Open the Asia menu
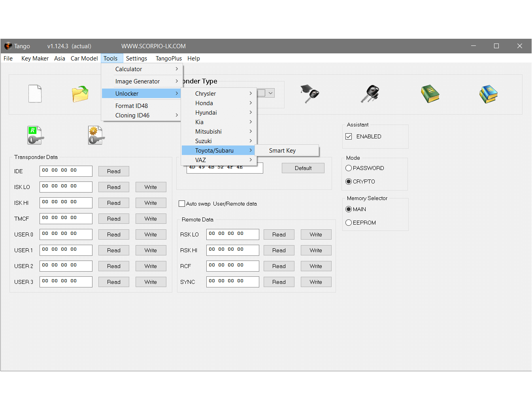The image size is (532, 410). 60,58
